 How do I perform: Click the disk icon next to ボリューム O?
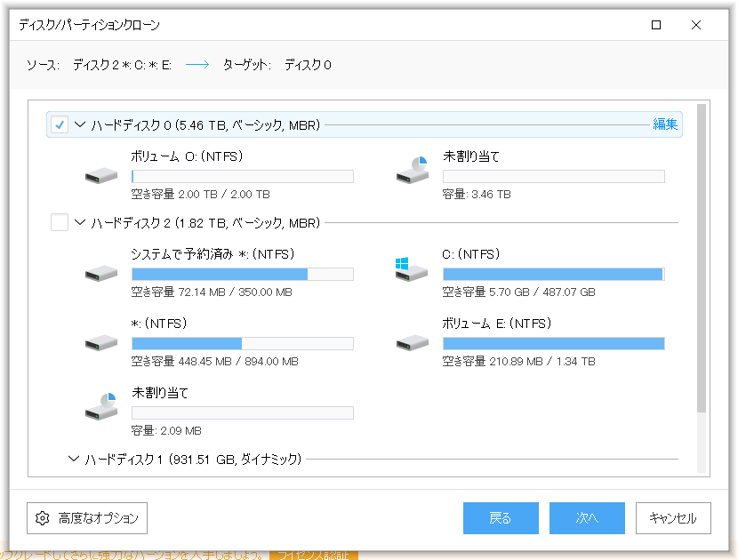tap(100, 175)
